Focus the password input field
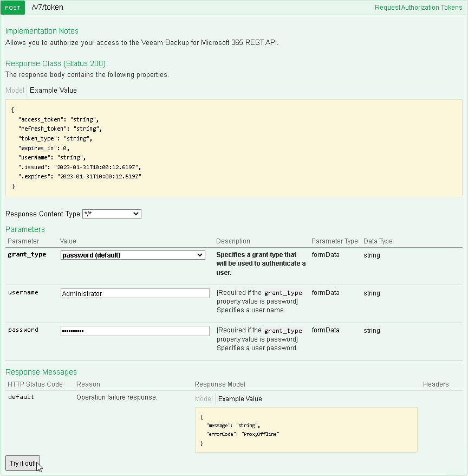Viewport: 468px width, 476px height. click(x=135, y=331)
